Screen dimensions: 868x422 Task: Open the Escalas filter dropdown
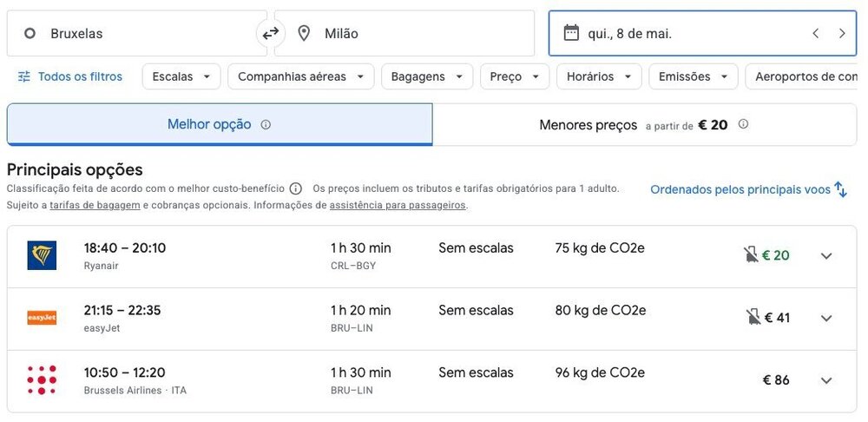(x=181, y=76)
